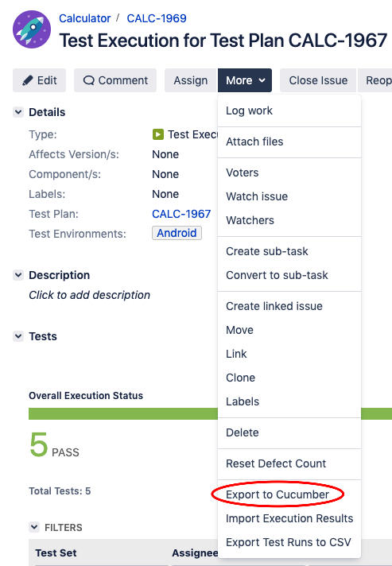Click the Close Issue button
This screenshot has width=392, height=566.
[318, 80]
